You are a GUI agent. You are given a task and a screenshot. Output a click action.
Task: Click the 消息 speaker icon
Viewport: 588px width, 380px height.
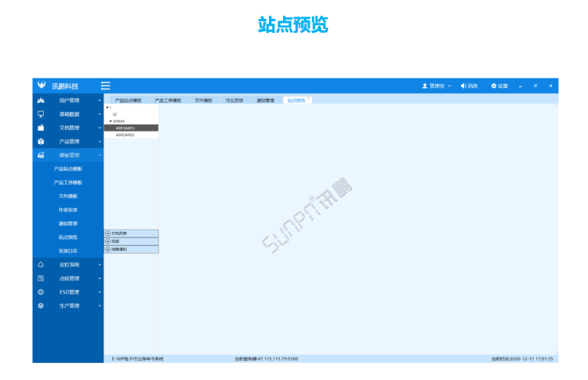(463, 86)
